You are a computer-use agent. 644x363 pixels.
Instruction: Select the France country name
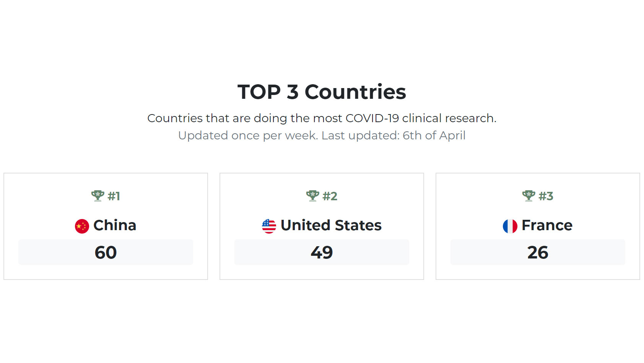coord(547,225)
